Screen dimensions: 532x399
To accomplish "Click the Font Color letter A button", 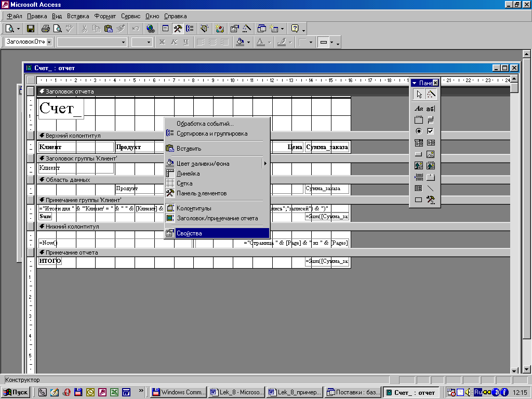I will click(261, 43).
